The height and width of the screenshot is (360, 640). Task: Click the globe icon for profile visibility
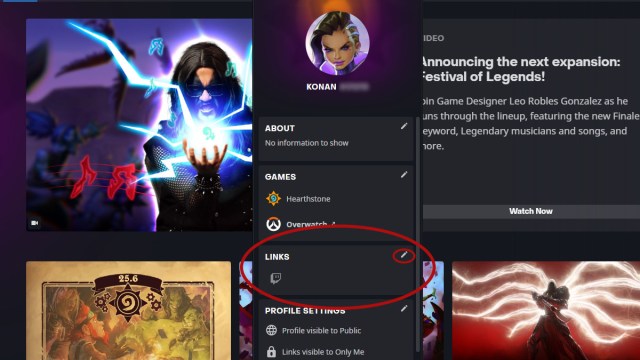point(271,330)
